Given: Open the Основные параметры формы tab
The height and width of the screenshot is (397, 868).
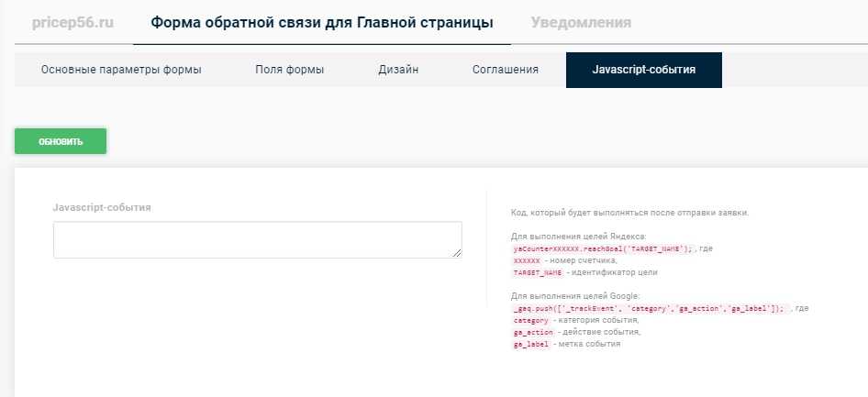Looking at the screenshot, I should point(121,70).
